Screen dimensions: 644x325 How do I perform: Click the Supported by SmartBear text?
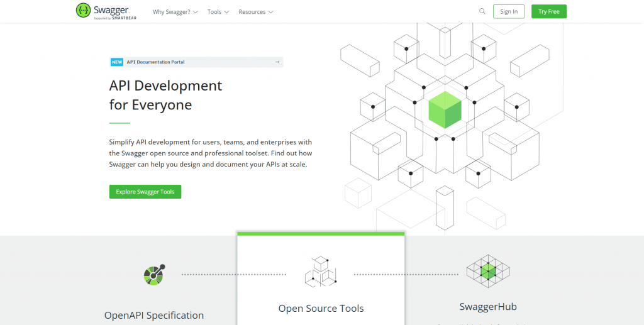point(115,19)
